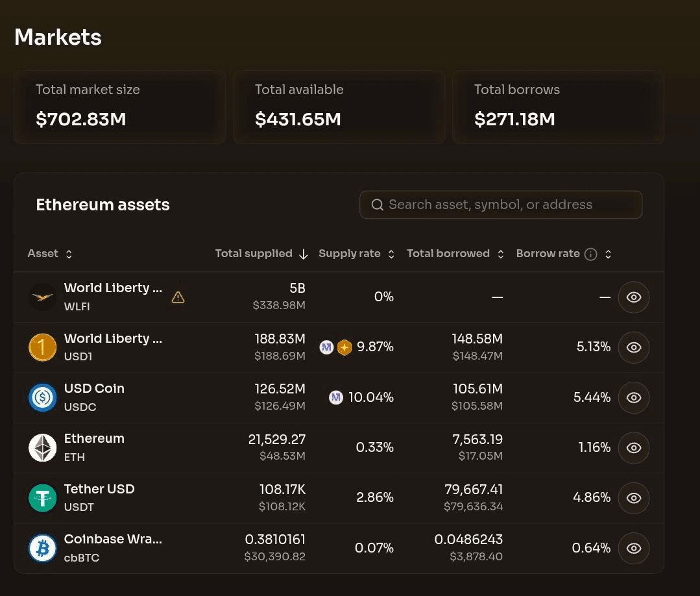Screen dimensions: 700x596
Task: Click the USD1 gold coin icon
Action: coord(42,347)
